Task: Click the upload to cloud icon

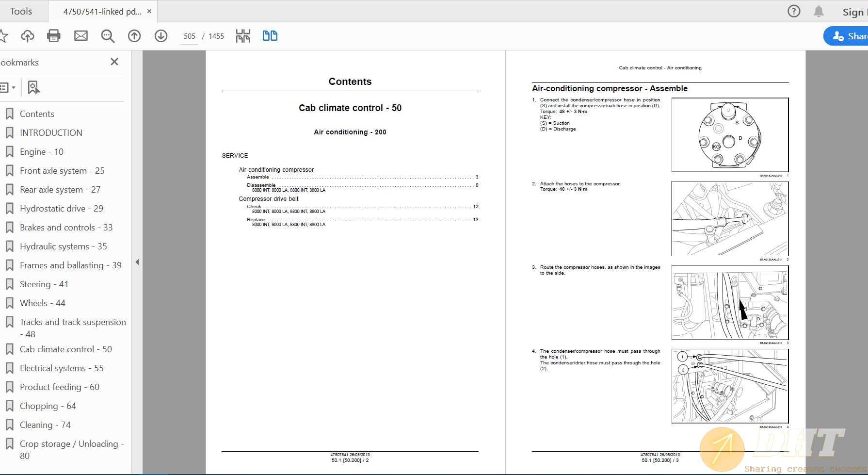Action: coord(28,36)
